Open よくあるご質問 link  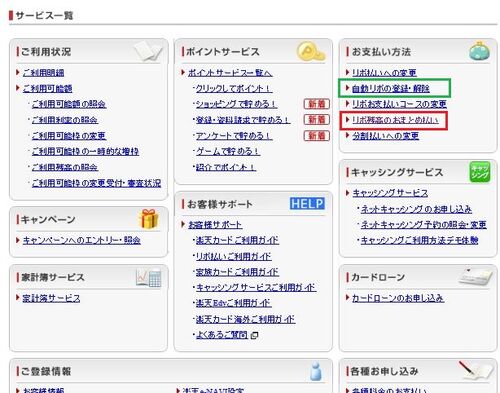[222, 335]
